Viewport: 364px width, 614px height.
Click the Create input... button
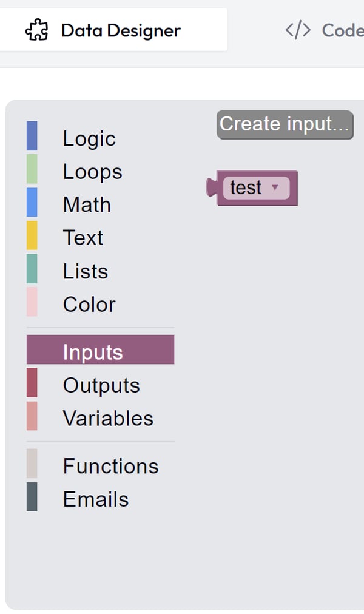pos(285,124)
